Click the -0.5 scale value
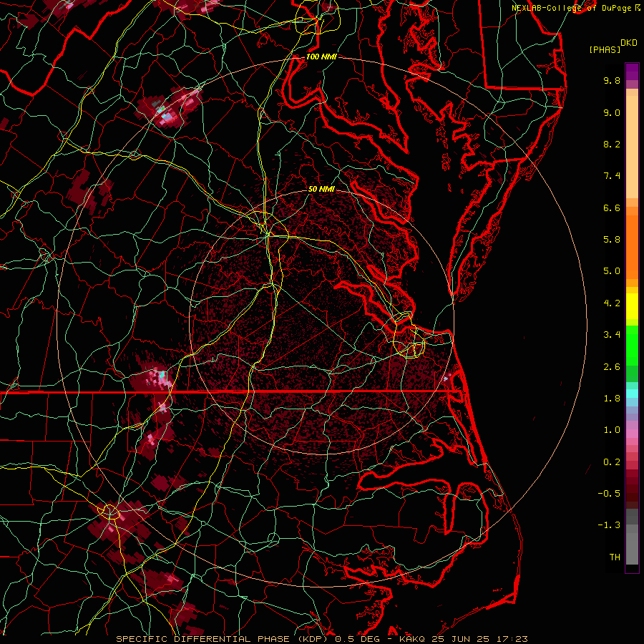The height and width of the screenshot is (644, 644). tap(609, 494)
